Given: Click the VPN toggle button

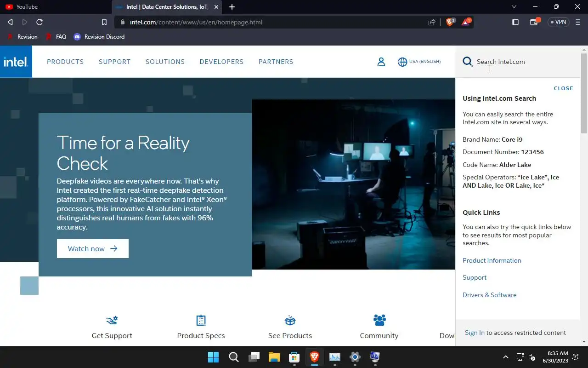Looking at the screenshot, I should pos(558,22).
